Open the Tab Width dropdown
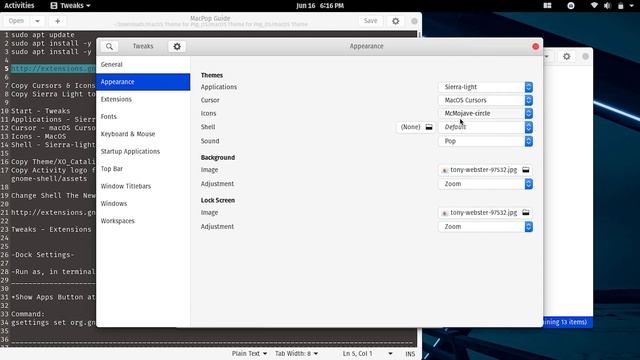The width and height of the screenshot is (640, 360). 296,353
